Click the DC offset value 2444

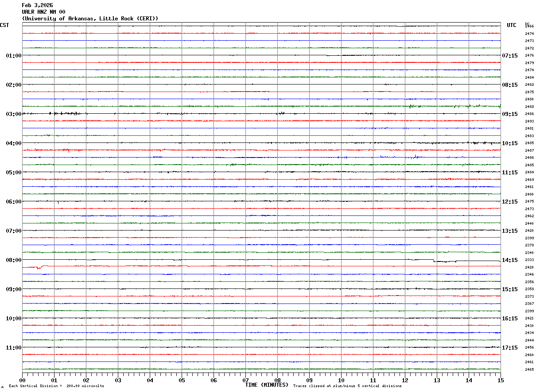pos(529,340)
